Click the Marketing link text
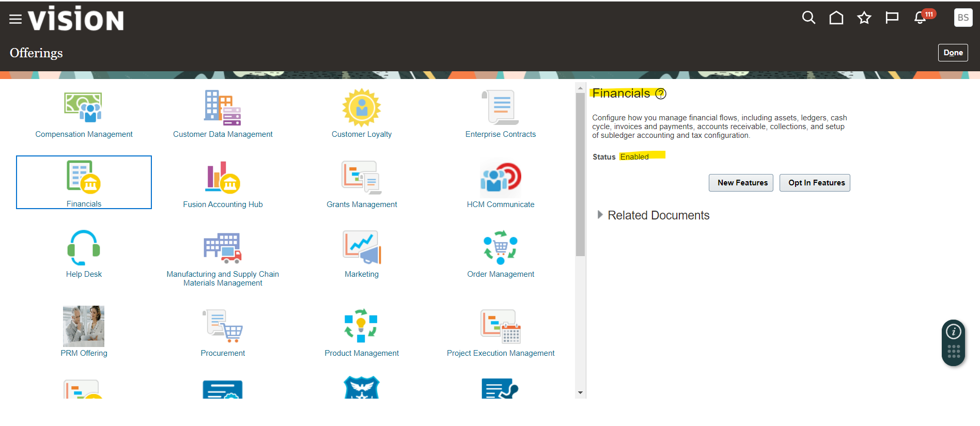This screenshot has height=426, width=980. pyautogui.click(x=362, y=274)
